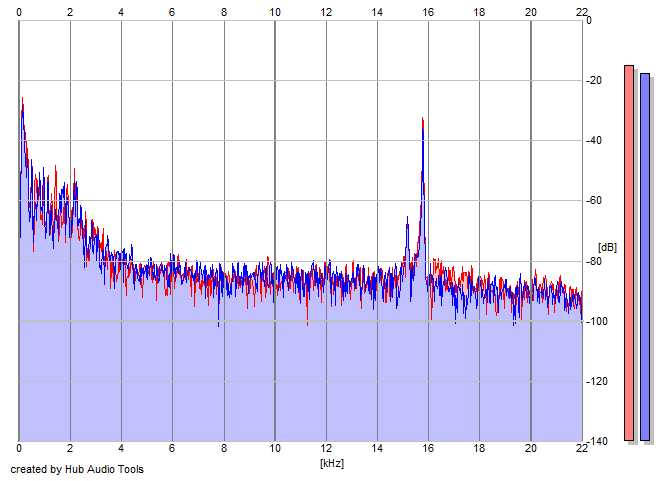664x481 pixels.
Task: Click the -60 dB axis label
Action: coord(594,201)
